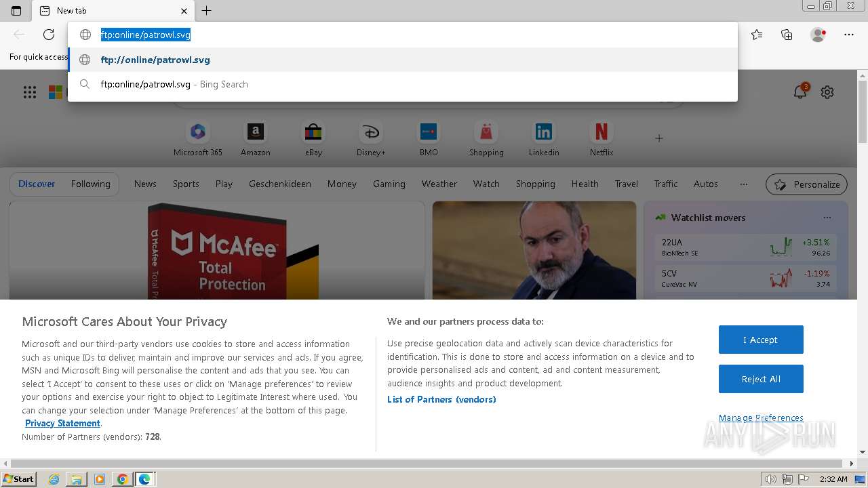Open the MSN app launcher grid
Image resolution: width=868 pixels, height=488 pixels.
(x=30, y=92)
